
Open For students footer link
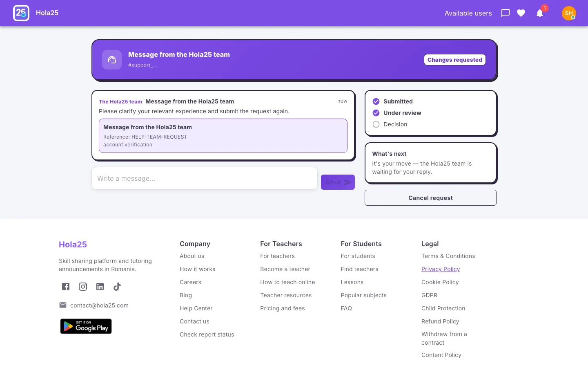pyautogui.click(x=358, y=256)
